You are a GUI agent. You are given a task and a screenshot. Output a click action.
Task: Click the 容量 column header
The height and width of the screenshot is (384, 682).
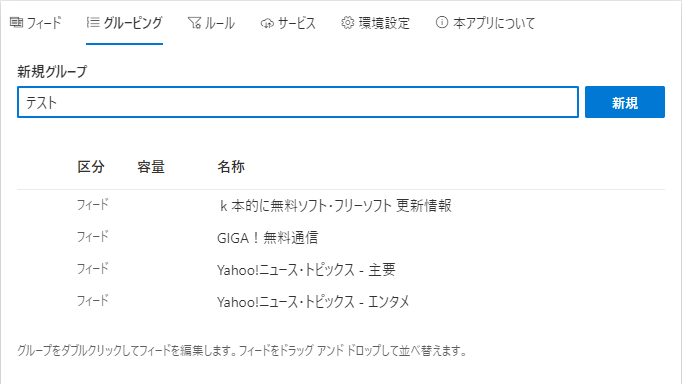pyautogui.click(x=151, y=167)
